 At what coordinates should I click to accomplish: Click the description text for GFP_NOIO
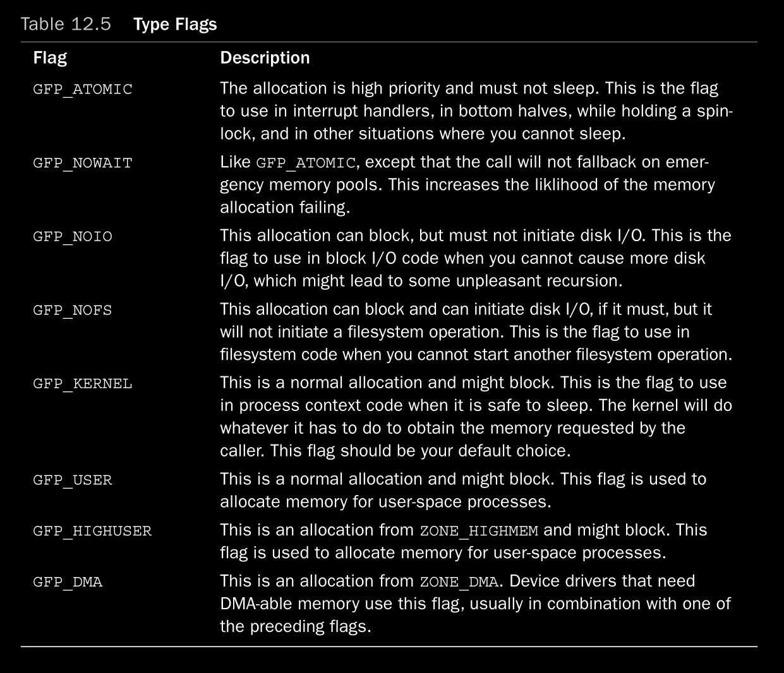point(475,258)
